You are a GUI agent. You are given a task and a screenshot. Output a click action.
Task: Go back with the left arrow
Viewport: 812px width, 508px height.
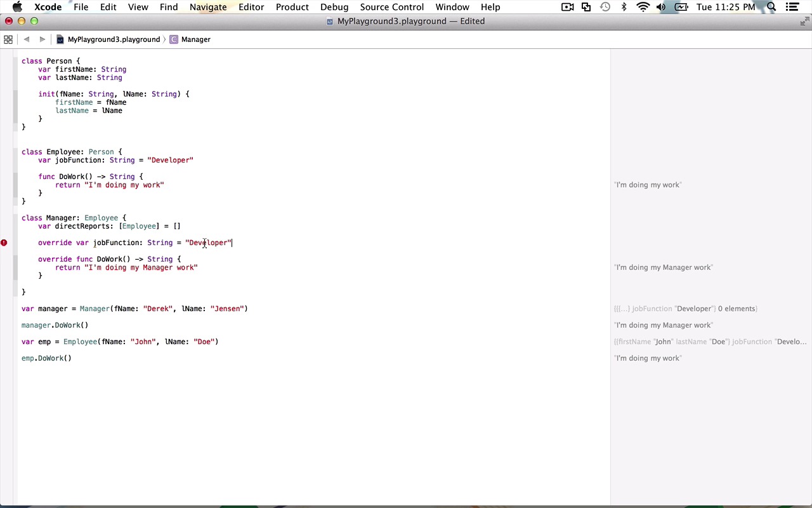tap(27, 39)
